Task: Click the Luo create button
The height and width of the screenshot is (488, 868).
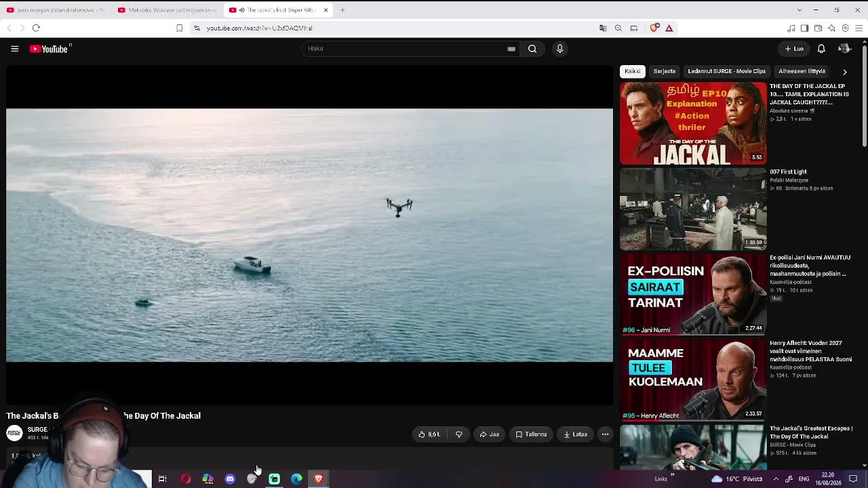Action: coord(794,49)
